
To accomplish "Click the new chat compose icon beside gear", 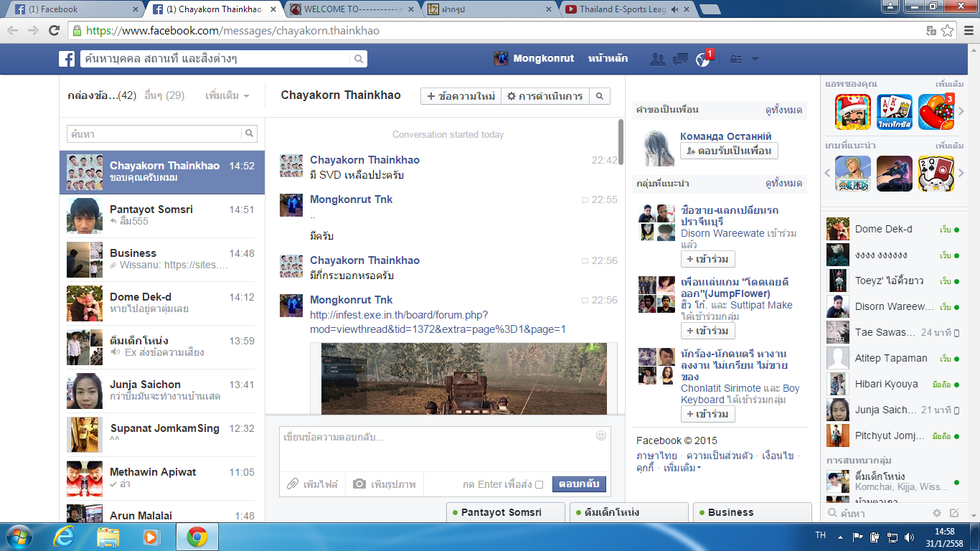I will [954, 513].
